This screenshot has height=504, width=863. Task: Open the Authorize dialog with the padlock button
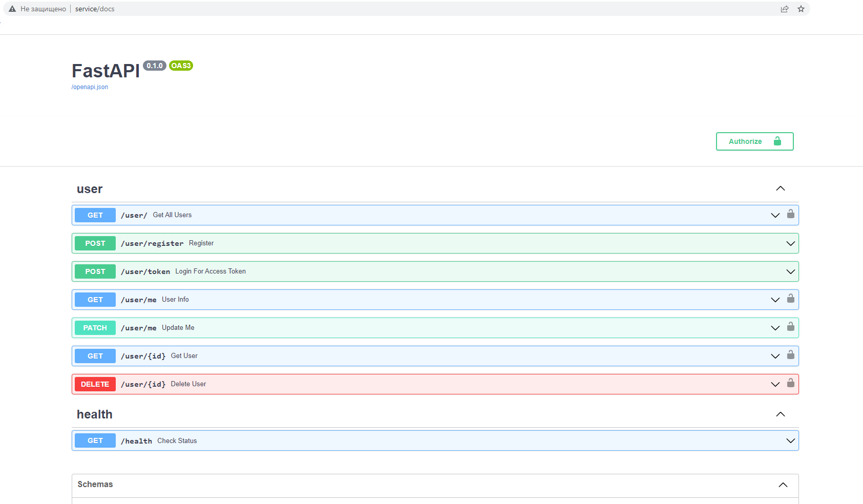754,141
